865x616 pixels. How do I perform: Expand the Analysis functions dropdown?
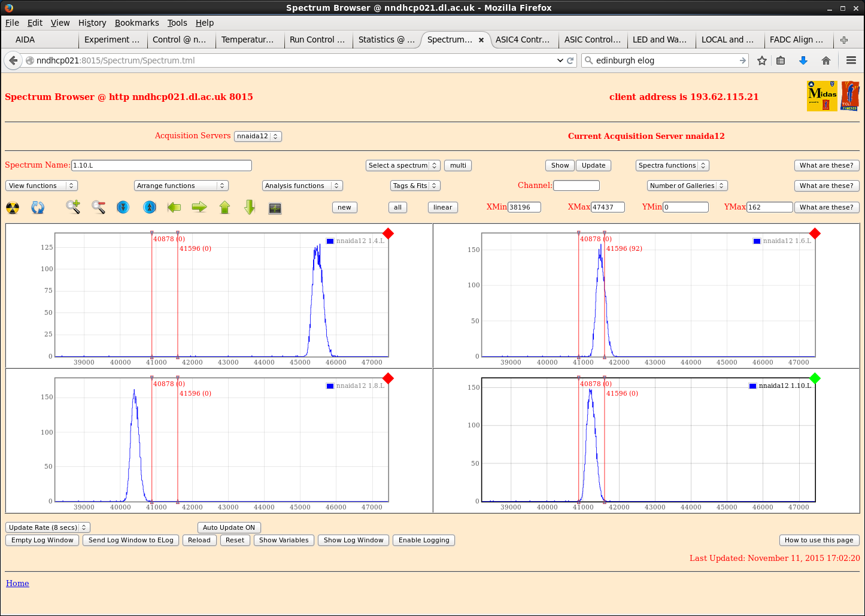point(302,186)
